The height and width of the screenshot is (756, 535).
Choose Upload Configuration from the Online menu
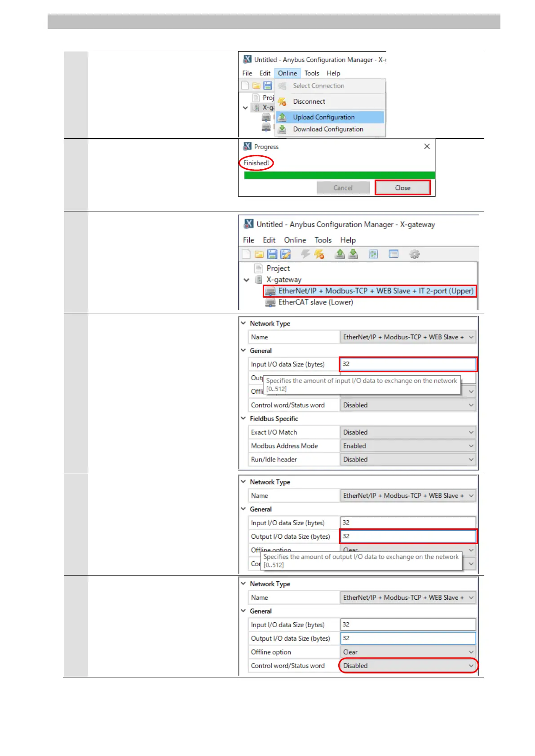(x=330, y=117)
